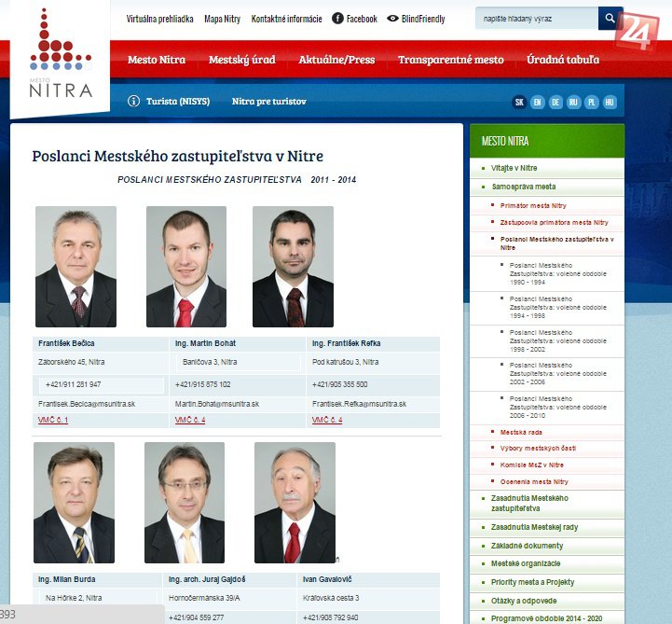The image size is (672, 624).
Task: Open Zasadnutia Mestskej rady sidebar item
Action: tap(534, 527)
